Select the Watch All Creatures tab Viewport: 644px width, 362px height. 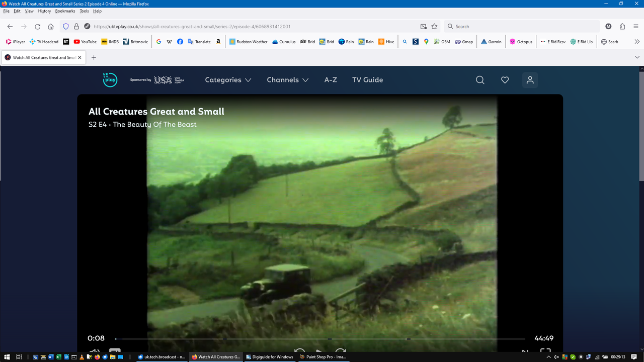pos(43,57)
